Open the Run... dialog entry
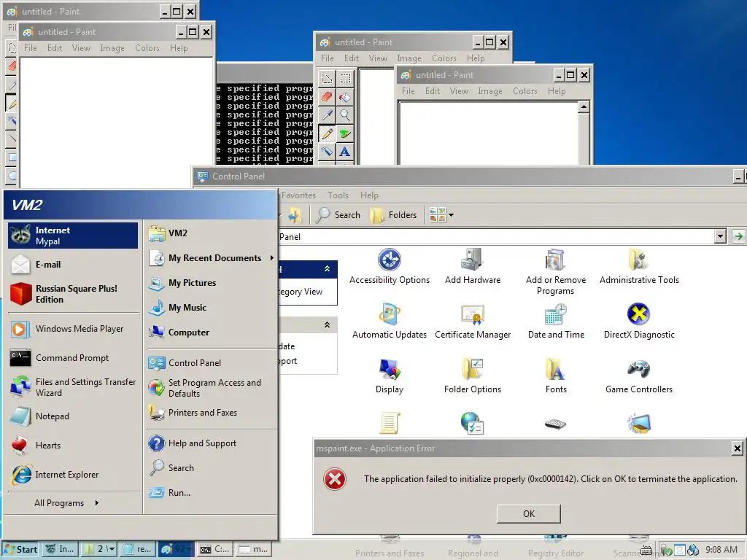747x560 pixels. pyautogui.click(x=211, y=492)
